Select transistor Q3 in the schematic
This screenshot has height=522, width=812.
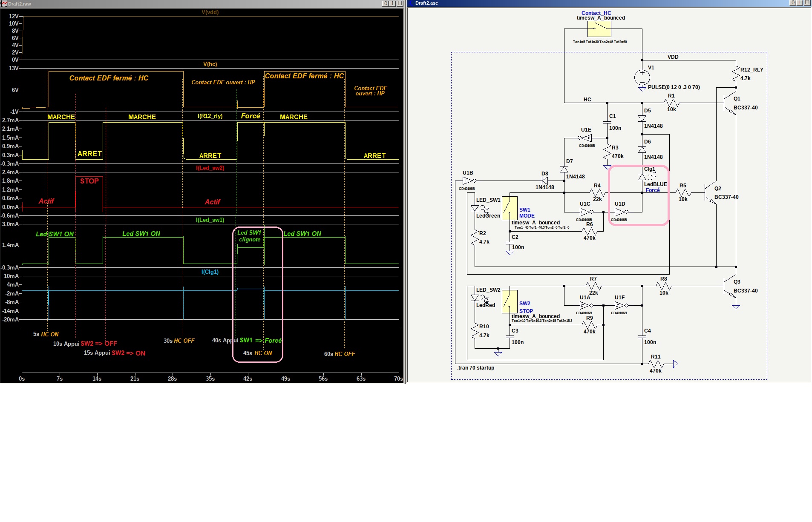pyautogui.click(x=729, y=286)
